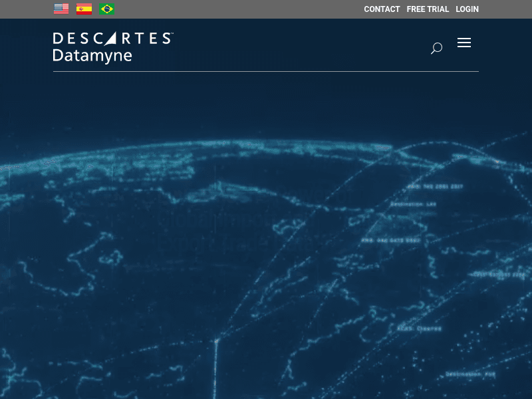The image size is (532, 399).
Task: Click the Datamyne text in logo
Action: (92, 56)
